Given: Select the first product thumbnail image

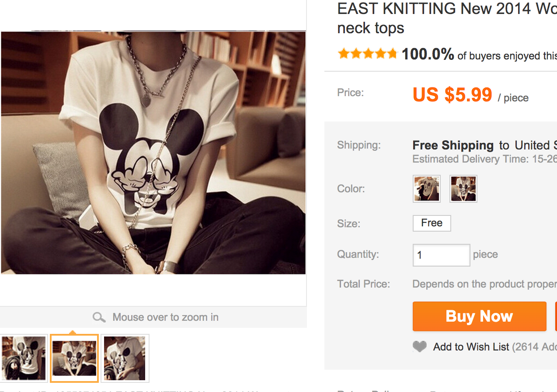Looking at the screenshot, I should coord(24,358).
